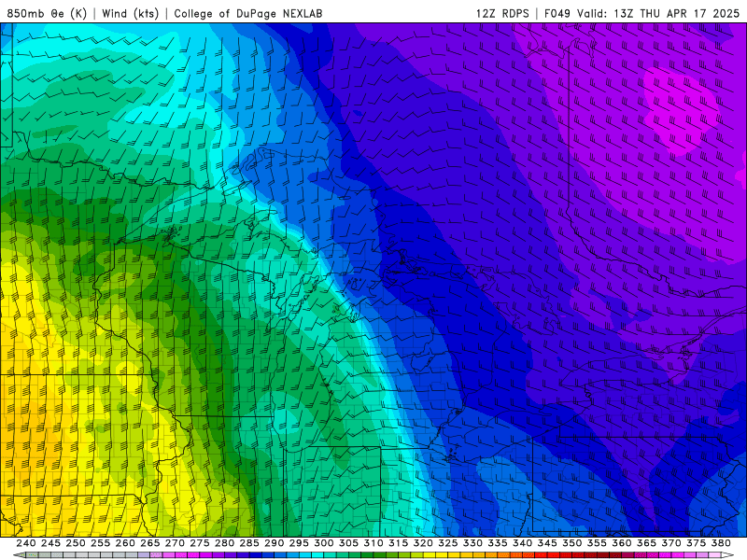Click the 350 legend label
This screenshot has width=747, height=560.
coord(571,543)
